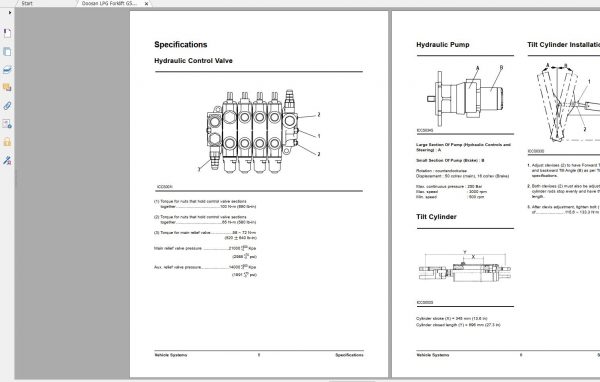
Task: Click the 'Specifications' page heading
Action: pos(181,44)
